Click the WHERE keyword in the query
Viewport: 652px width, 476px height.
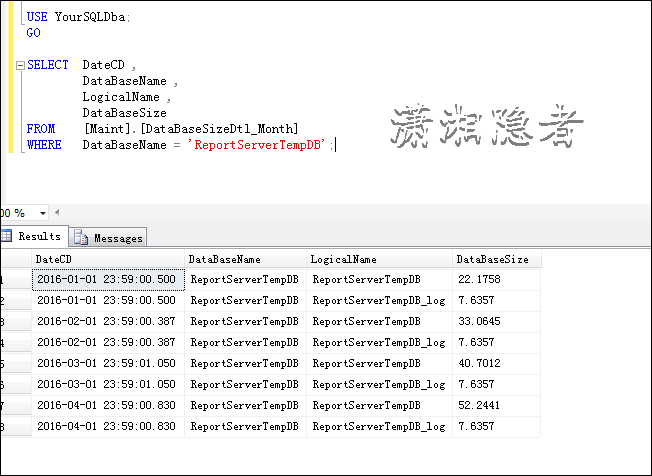44,145
